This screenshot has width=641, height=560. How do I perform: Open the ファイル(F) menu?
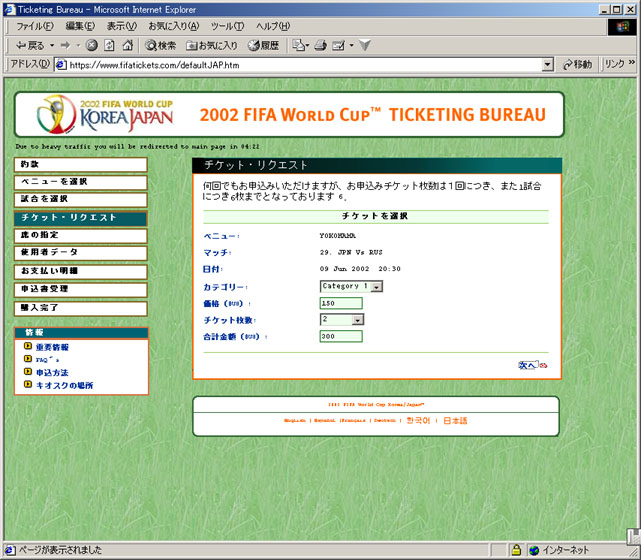pos(35,27)
